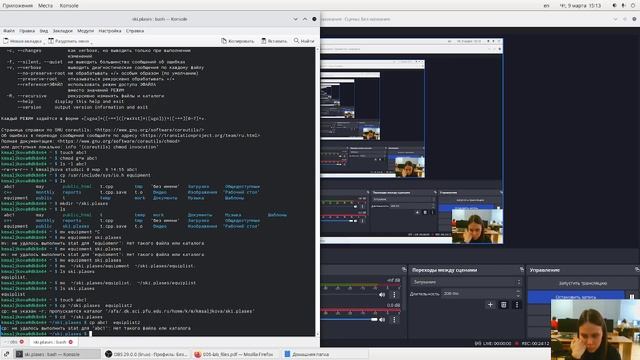
Task: Click the webcam overlay thumbnail
Action: tap(595, 329)
